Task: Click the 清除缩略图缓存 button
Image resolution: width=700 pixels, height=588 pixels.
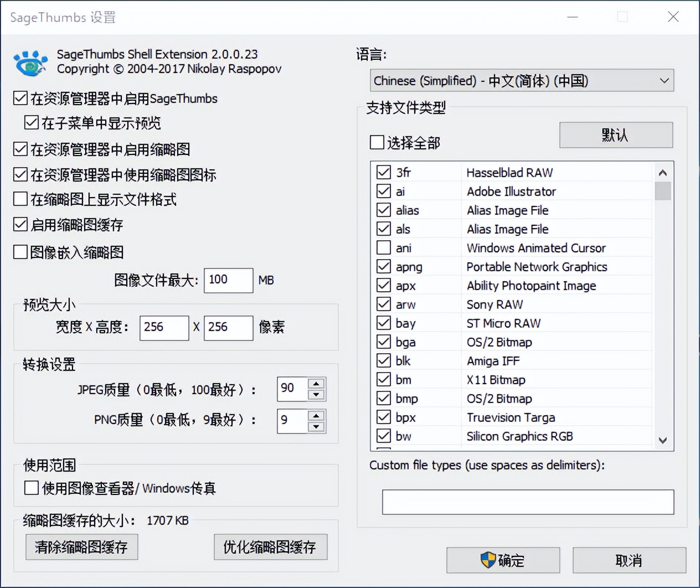Action: coord(81,547)
